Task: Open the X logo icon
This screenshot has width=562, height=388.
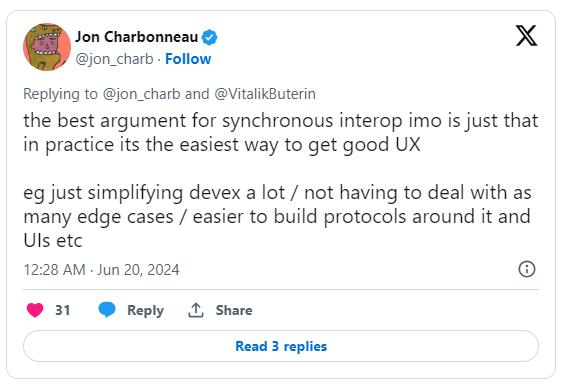Action: tap(526, 35)
